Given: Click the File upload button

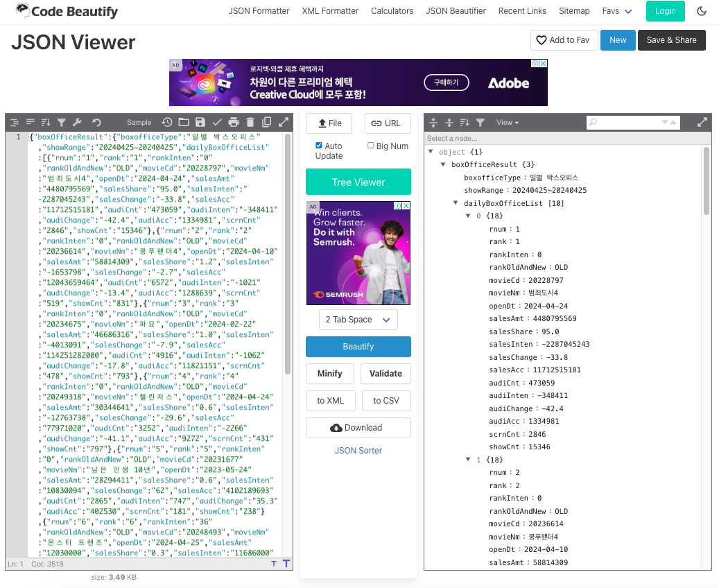Looking at the screenshot, I should point(329,123).
